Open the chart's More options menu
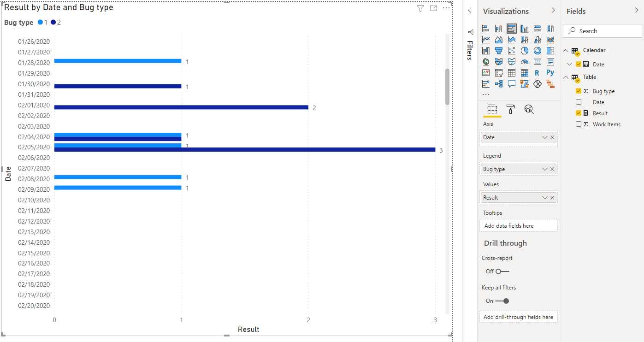This screenshot has width=644, height=342. (x=446, y=8)
